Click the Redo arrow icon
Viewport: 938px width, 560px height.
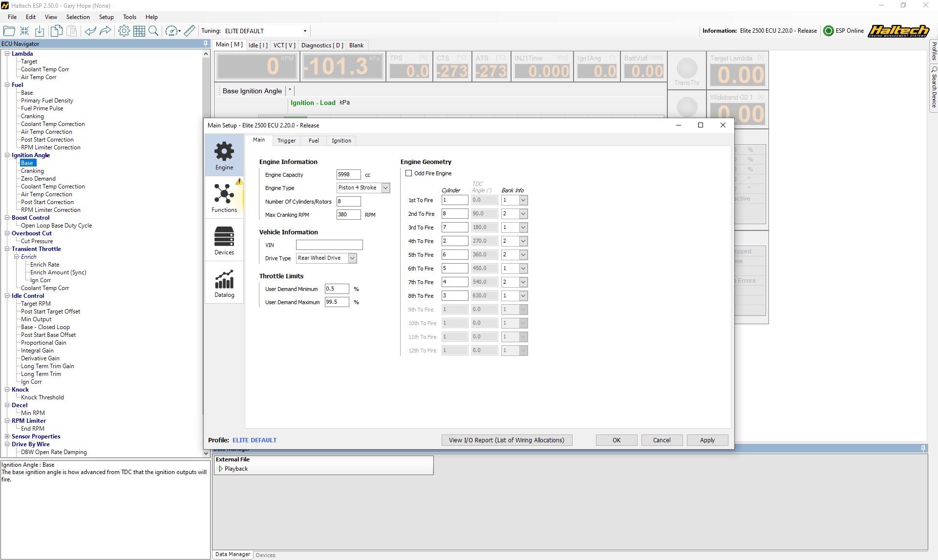pos(106,31)
